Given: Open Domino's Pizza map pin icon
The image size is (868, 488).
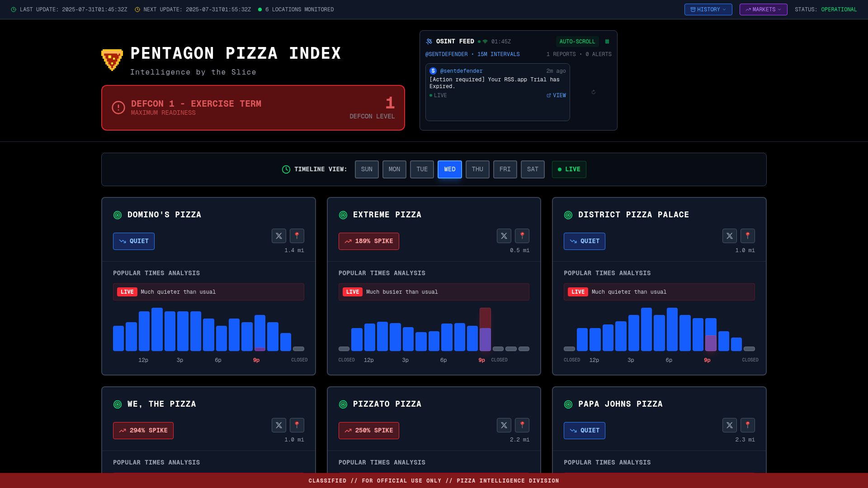Looking at the screenshot, I should [297, 236].
